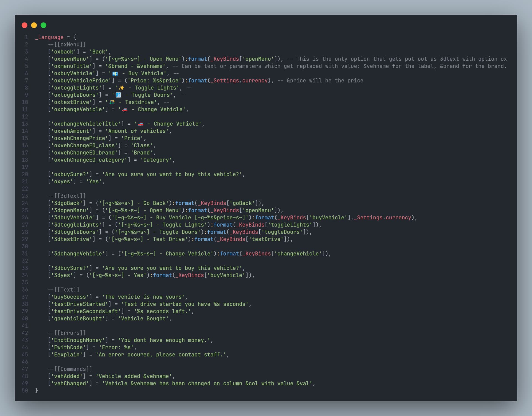Click the --[[oxMenu]] section comment
The height and width of the screenshot is (416, 532).
[67, 44]
